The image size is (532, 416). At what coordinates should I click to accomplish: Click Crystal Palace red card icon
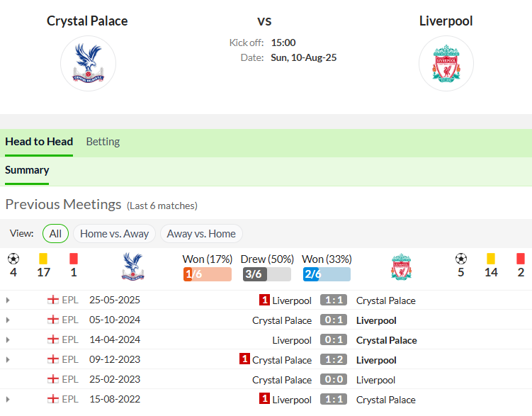click(x=74, y=259)
